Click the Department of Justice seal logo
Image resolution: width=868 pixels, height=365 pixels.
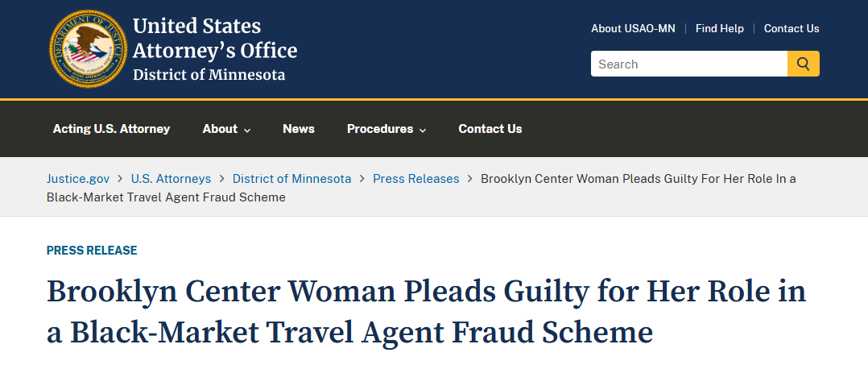pyautogui.click(x=88, y=48)
